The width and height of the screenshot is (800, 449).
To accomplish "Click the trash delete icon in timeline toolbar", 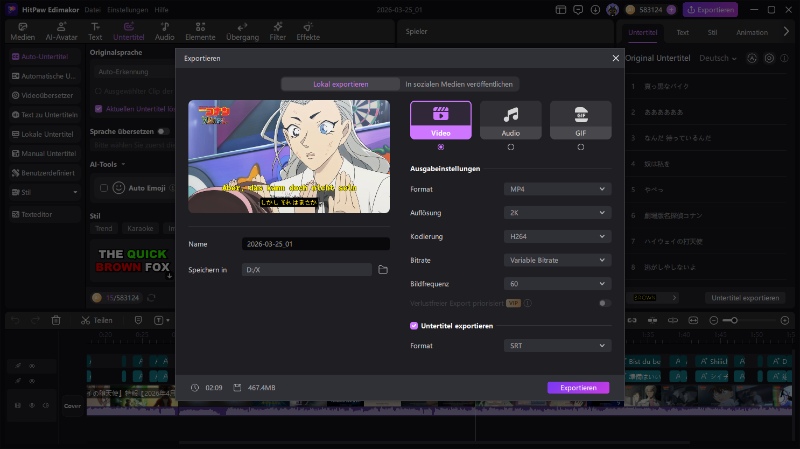I will click(x=56, y=320).
